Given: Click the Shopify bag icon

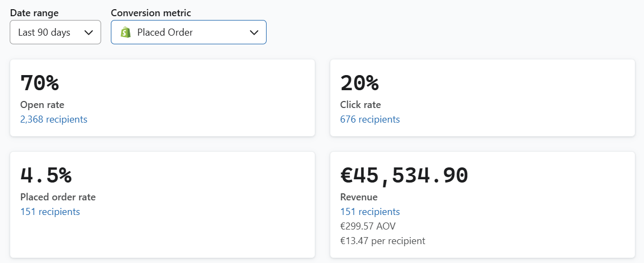Looking at the screenshot, I should click(125, 32).
